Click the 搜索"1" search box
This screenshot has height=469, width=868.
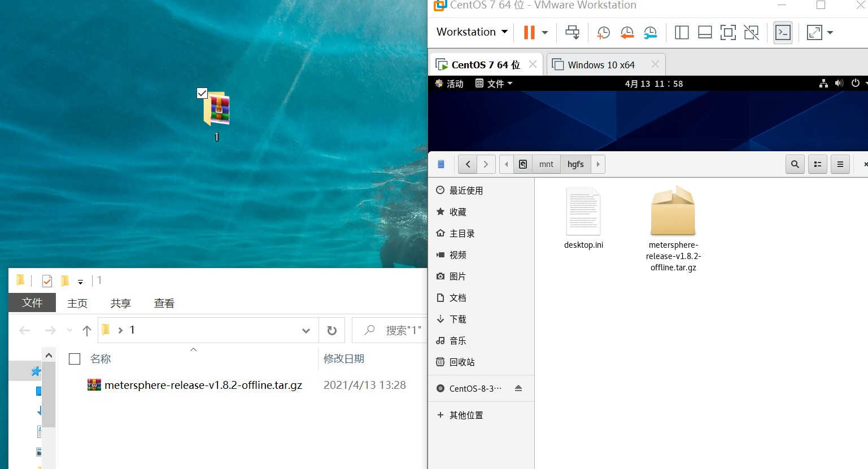390,330
